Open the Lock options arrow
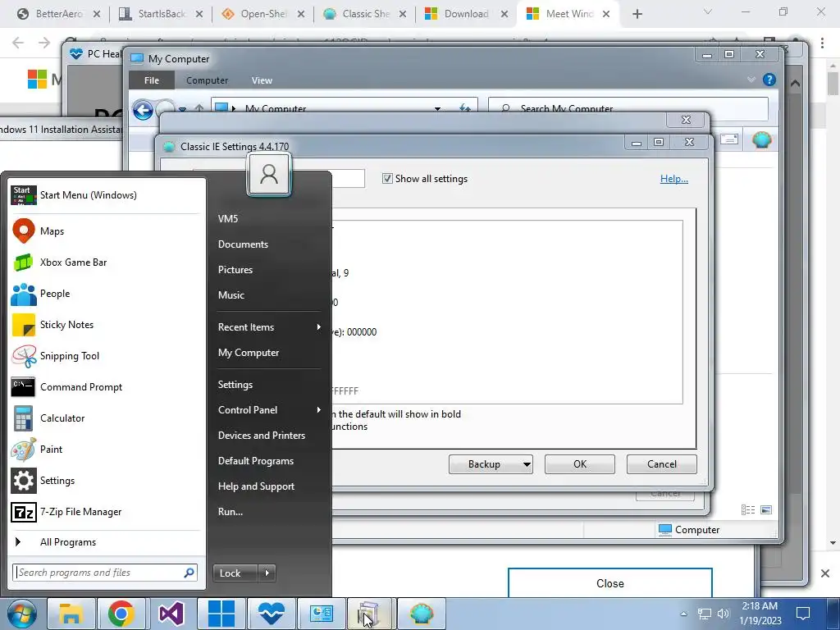The width and height of the screenshot is (840, 630). [x=267, y=573]
